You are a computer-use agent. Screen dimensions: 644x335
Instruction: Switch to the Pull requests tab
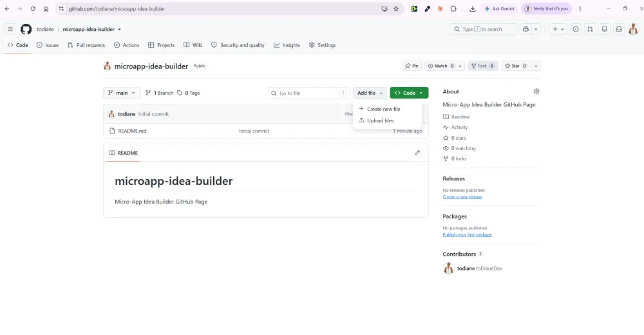(86, 45)
